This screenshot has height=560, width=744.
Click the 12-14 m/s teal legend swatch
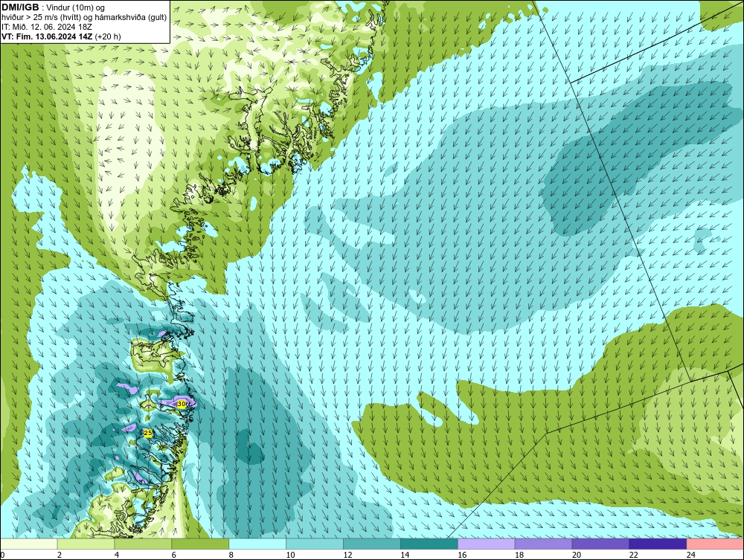pyautogui.click(x=371, y=544)
